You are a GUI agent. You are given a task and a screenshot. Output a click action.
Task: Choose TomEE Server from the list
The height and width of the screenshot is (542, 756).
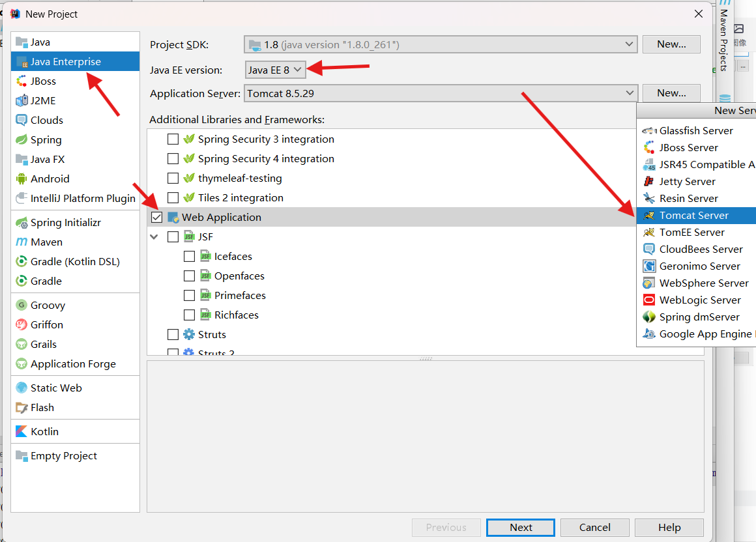click(x=696, y=232)
